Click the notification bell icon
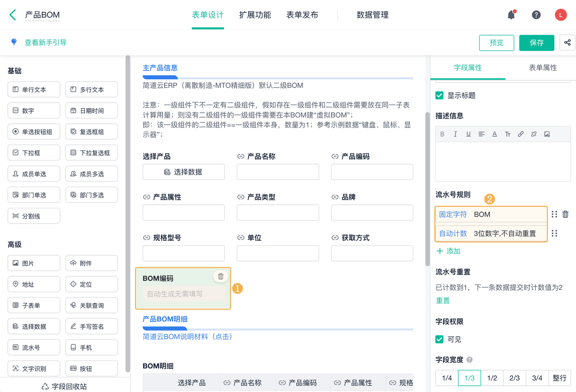 click(x=511, y=15)
